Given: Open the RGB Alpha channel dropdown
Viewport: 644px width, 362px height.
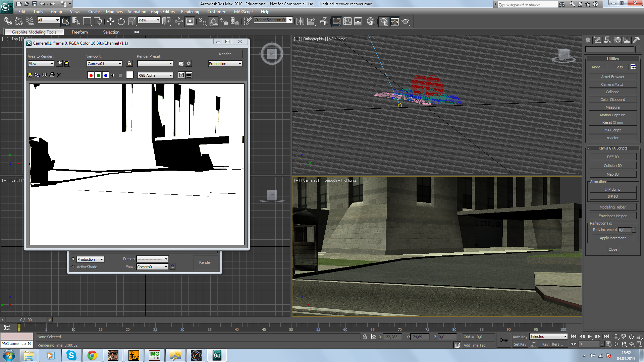Looking at the screenshot, I should tap(155, 75).
